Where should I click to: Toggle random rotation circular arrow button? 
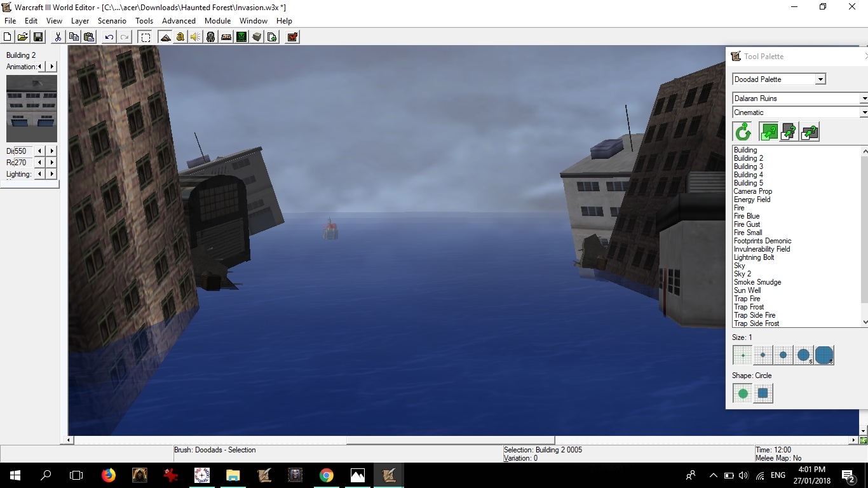[743, 132]
